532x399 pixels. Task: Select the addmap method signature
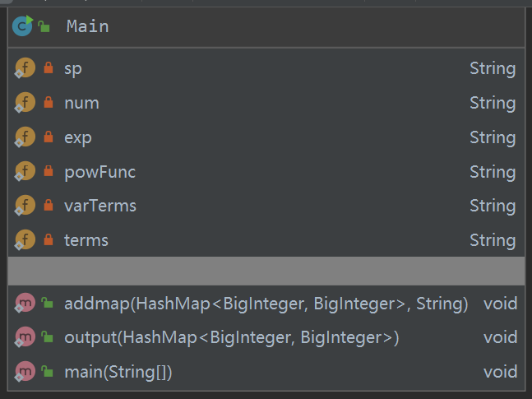[266, 304]
